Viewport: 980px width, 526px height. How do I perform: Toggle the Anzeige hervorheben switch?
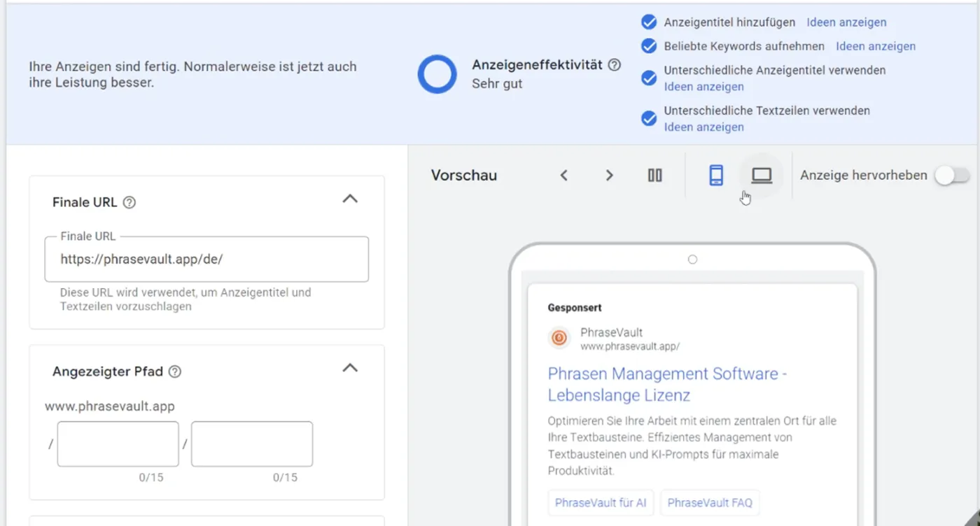[952, 176]
